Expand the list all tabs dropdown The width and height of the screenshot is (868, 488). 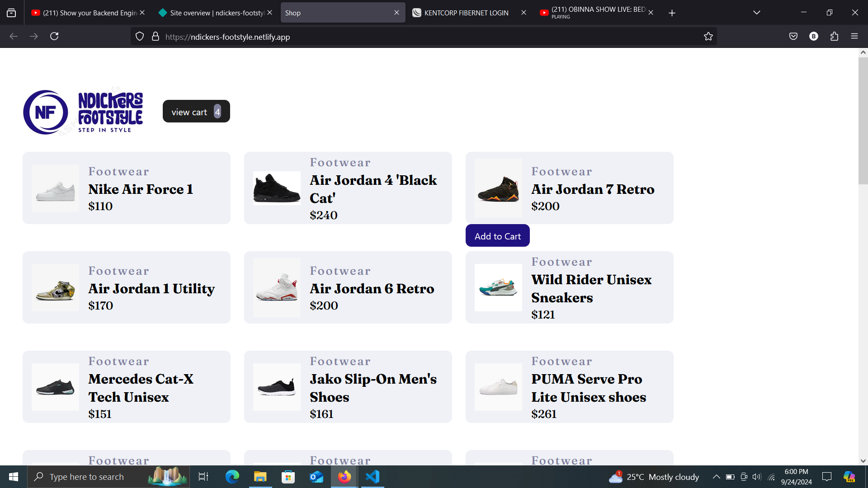point(756,13)
